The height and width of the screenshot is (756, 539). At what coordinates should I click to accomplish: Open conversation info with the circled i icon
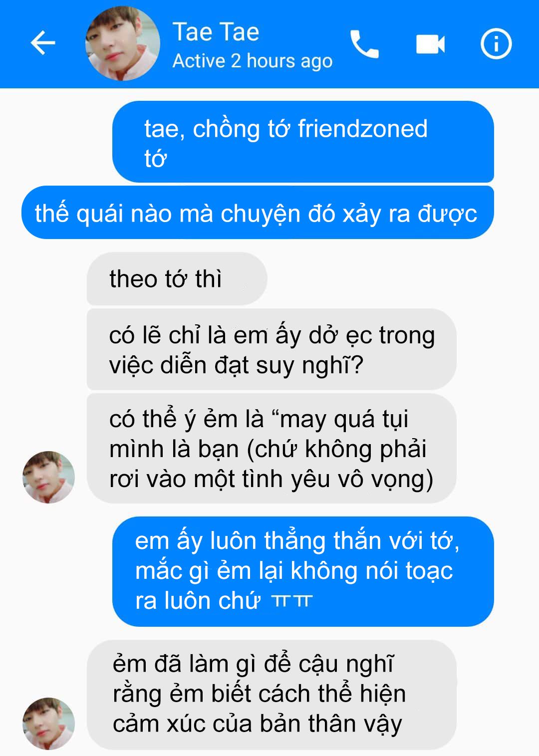(496, 43)
